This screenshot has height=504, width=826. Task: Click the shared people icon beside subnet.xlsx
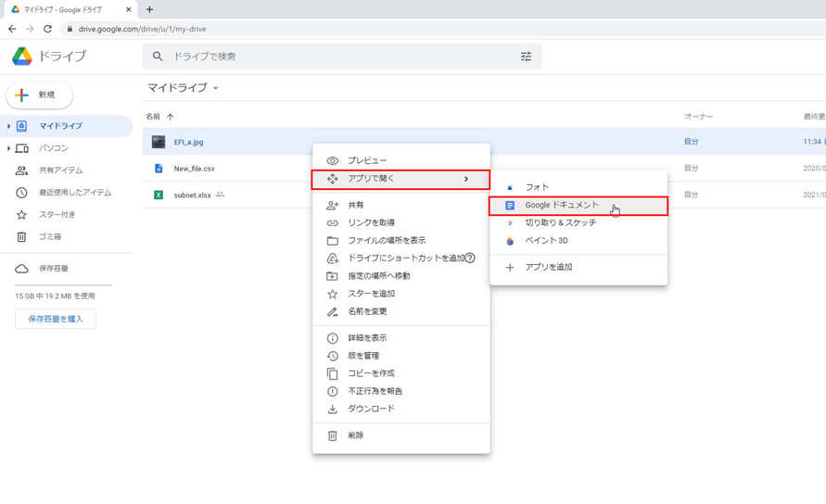tap(221, 195)
